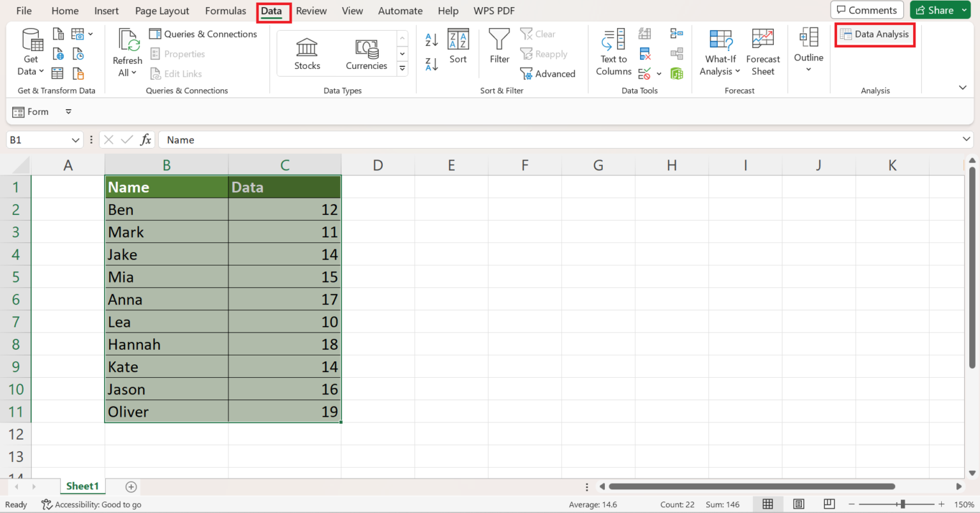Apply Advanced filtering options
The width and height of the screenshot is (980, 513).
547,73
